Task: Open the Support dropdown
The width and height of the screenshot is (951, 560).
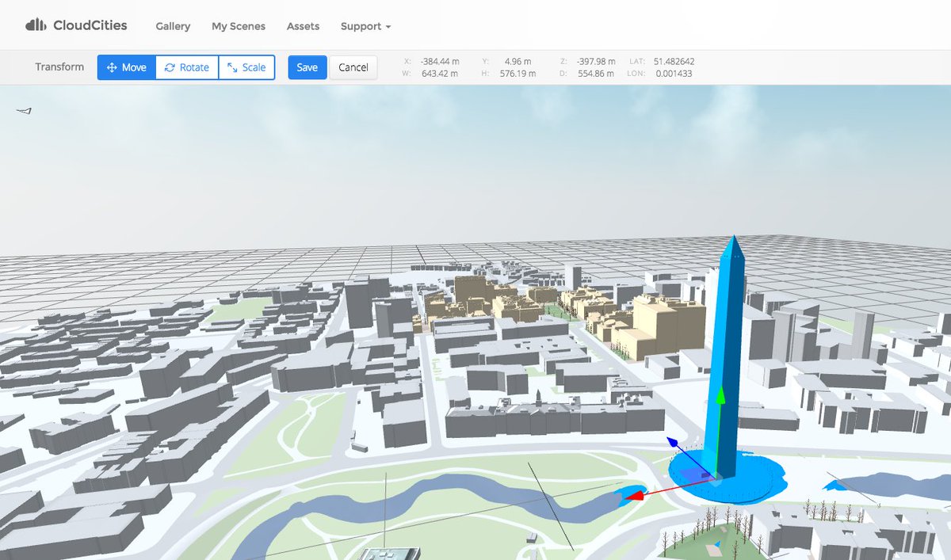Action: coord(365,26)
